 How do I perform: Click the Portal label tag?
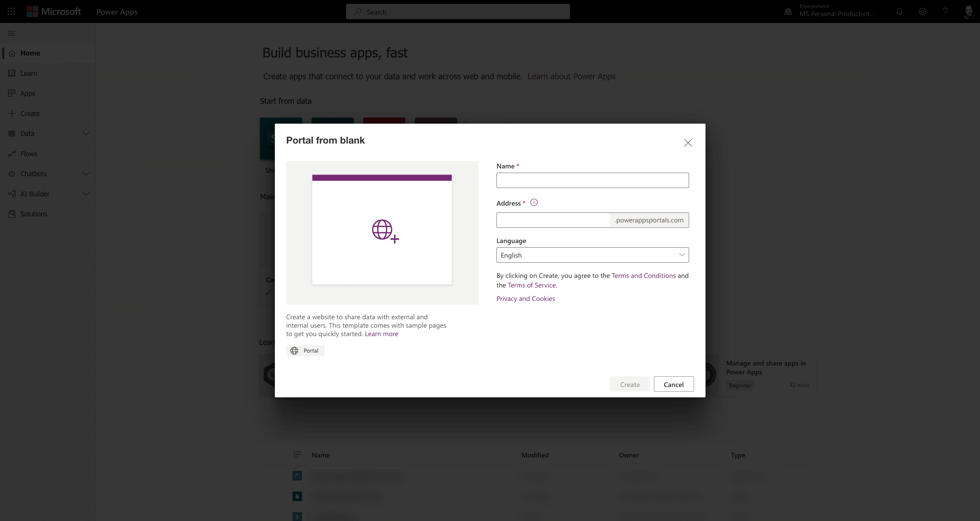tap(305, 350)
